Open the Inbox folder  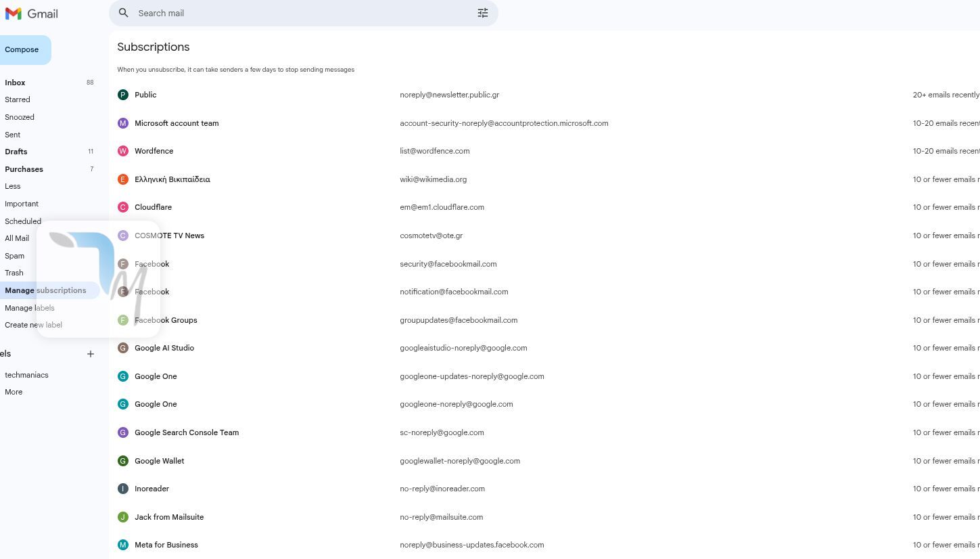pos(15,83)
